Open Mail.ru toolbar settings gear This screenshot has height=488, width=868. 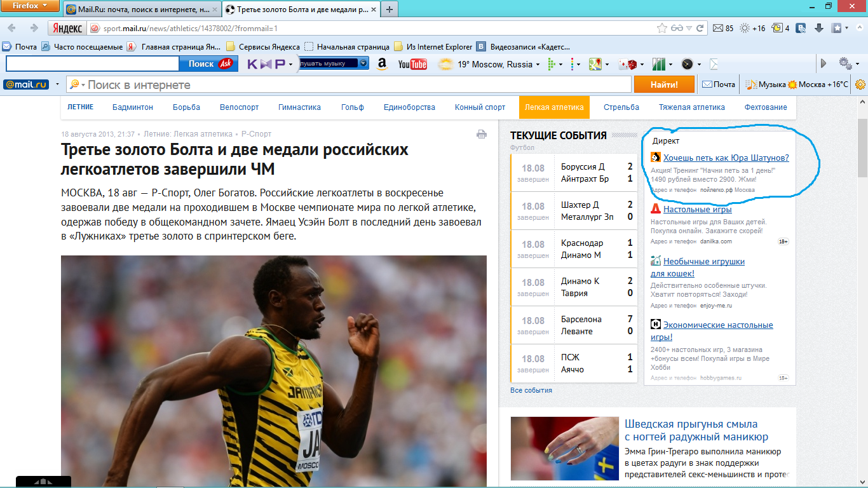click(x=860, y=85)
